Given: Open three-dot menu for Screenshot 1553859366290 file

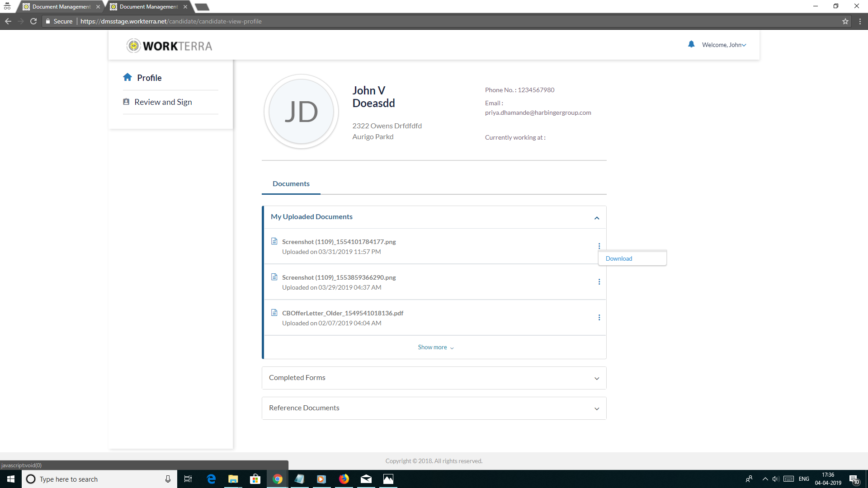Looking at the screenshot, I should click(x=599, y=282).
